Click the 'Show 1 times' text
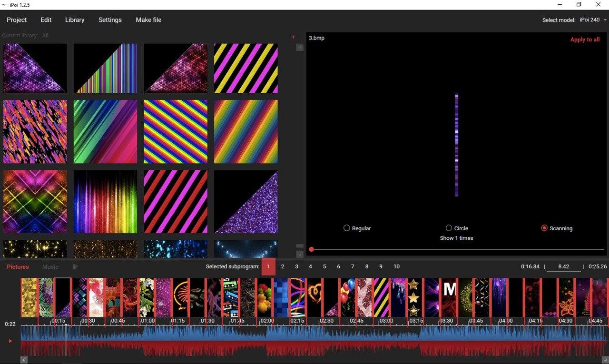This screenshot has width=609, height=364. pyautogui.click(x=457, y=238)
